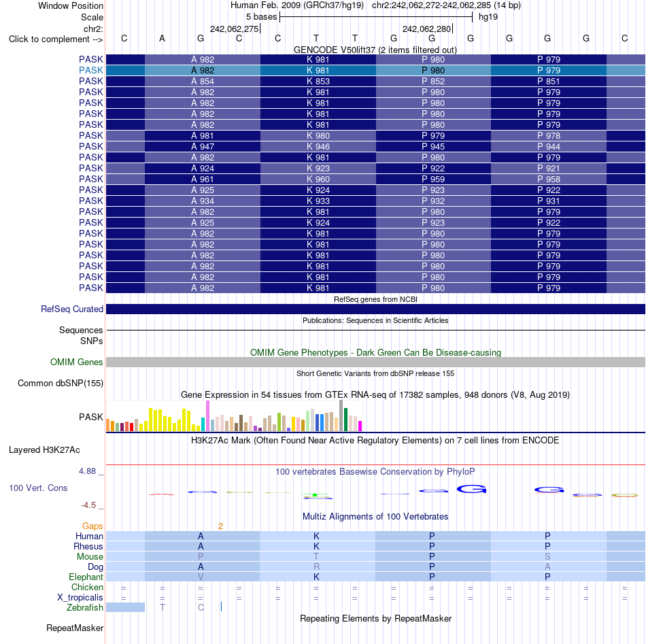Click the orange gap count '2'
Image resolution: width=646 pixels, height=644 pixels.
click(x=221, y=526)
